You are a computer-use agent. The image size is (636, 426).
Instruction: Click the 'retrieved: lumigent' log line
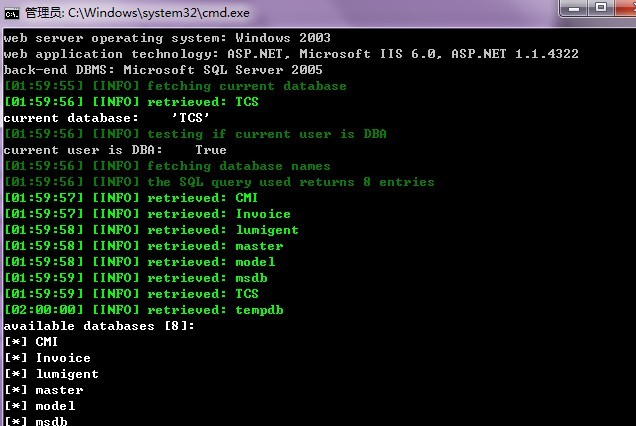pos(151,230)
